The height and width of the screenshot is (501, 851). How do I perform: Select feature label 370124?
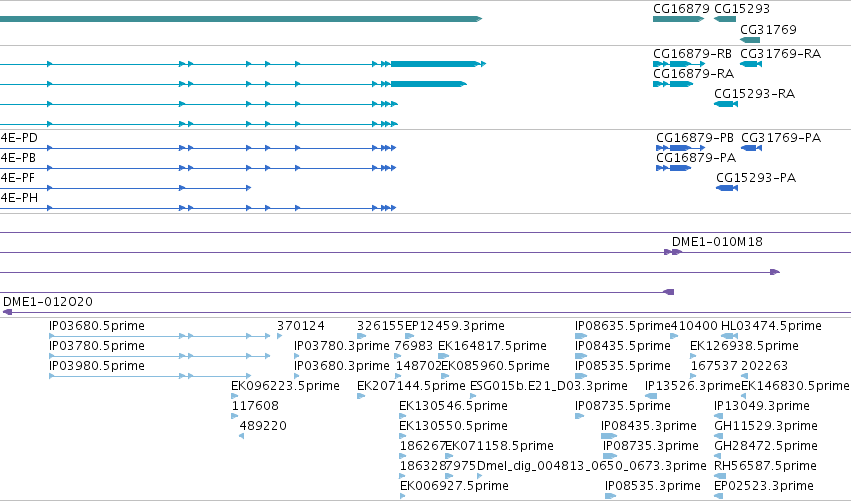(301, 326)
